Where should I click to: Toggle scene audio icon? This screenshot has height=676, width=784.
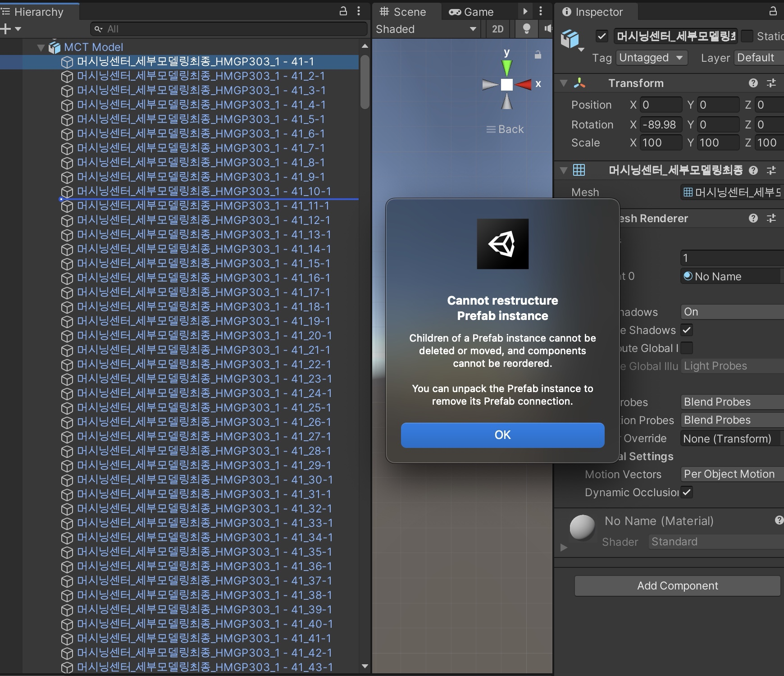547,29
